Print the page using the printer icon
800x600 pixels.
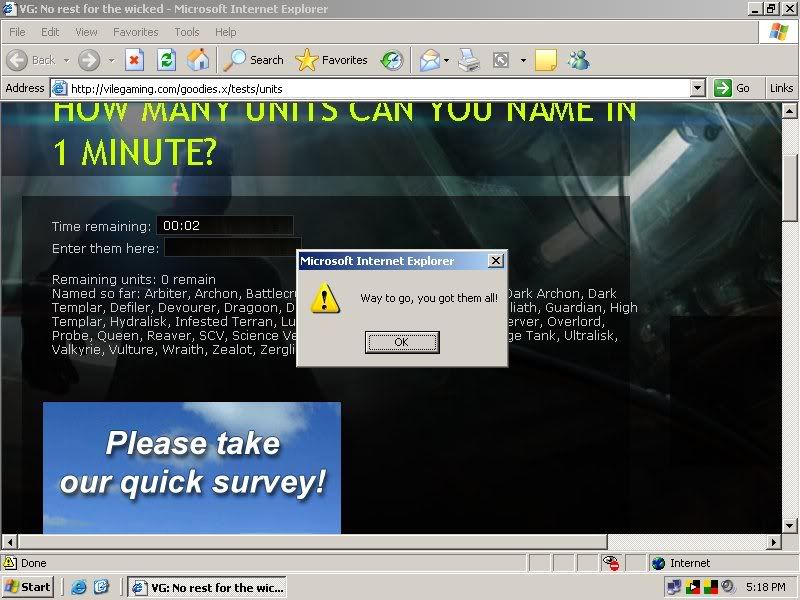coord(468,60)
